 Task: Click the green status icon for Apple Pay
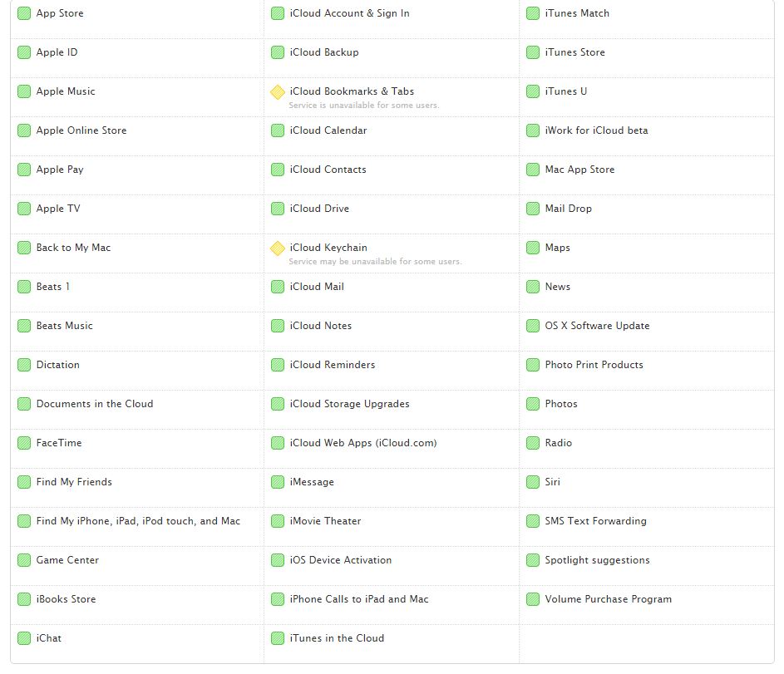pos(24,170)
